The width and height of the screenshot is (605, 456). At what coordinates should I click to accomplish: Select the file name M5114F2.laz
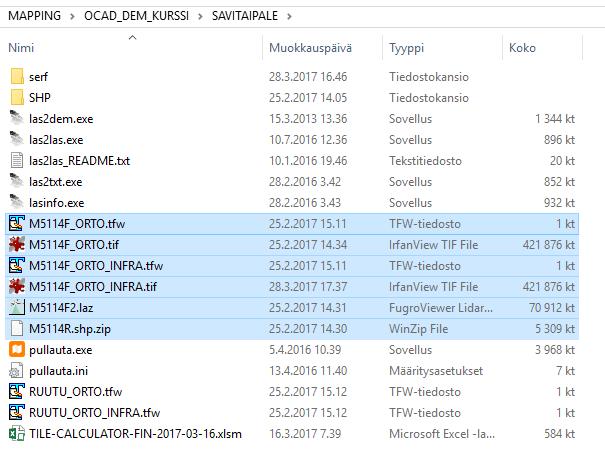point(61,308)
